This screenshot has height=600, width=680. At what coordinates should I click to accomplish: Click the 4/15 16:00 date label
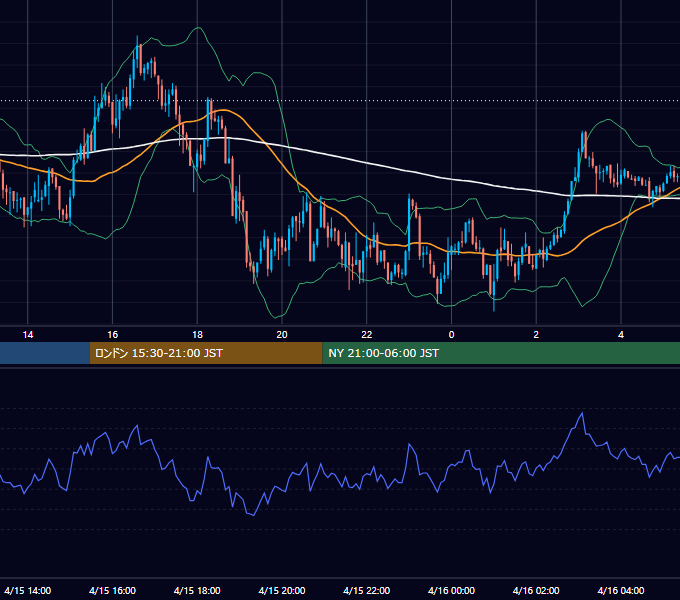[x=112, y=590]
